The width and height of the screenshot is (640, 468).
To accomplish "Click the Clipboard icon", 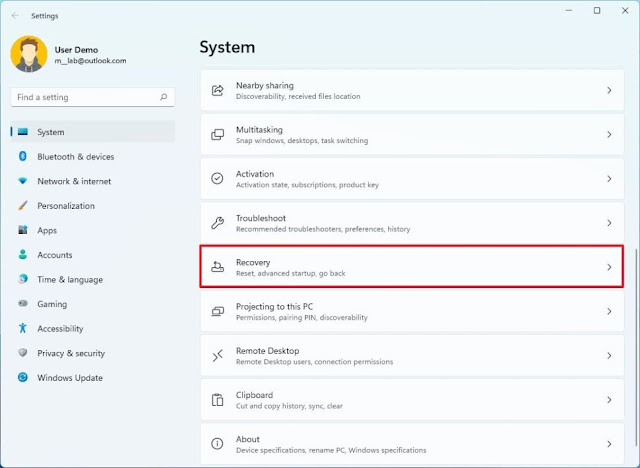I will 217,399.
